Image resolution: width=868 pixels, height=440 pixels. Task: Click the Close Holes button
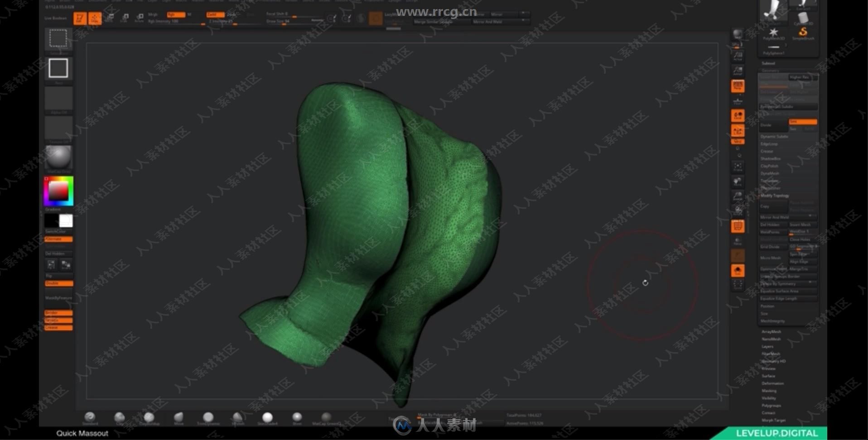coord(803,239)
